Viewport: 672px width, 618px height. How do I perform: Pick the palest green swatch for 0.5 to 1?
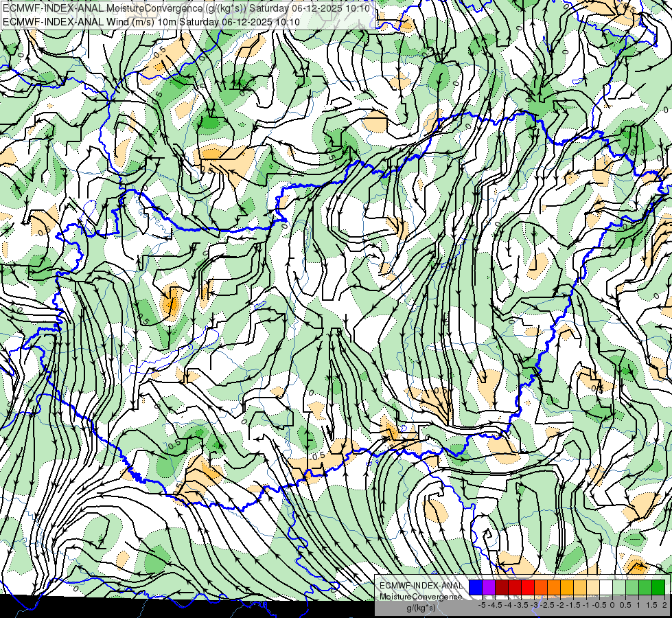(x=619, y=588)
